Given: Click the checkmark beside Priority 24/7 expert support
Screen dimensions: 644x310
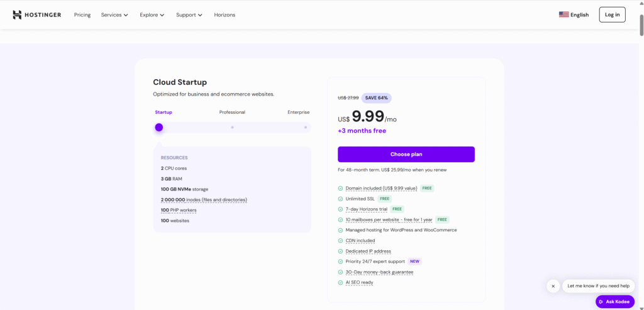Looking at the screenshot, I should 340,262.
